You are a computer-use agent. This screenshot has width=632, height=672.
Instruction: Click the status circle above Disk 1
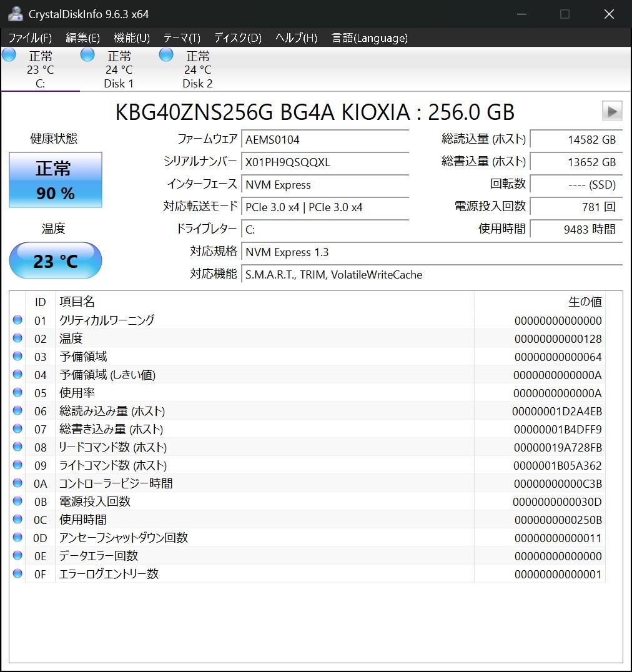[x=87, y=54]
